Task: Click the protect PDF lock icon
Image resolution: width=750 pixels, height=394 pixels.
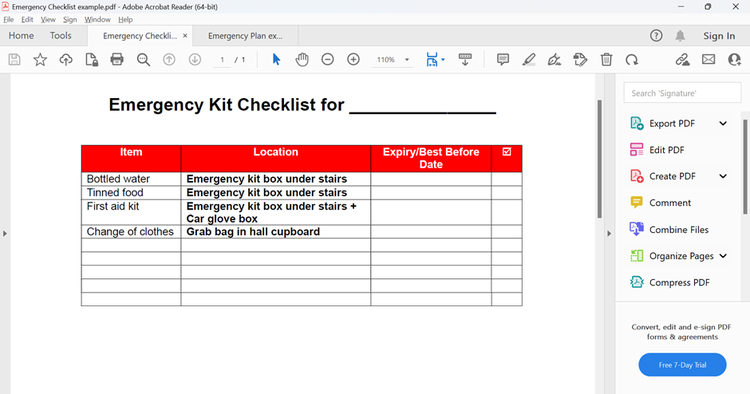Action: click(x=91, y=59)
